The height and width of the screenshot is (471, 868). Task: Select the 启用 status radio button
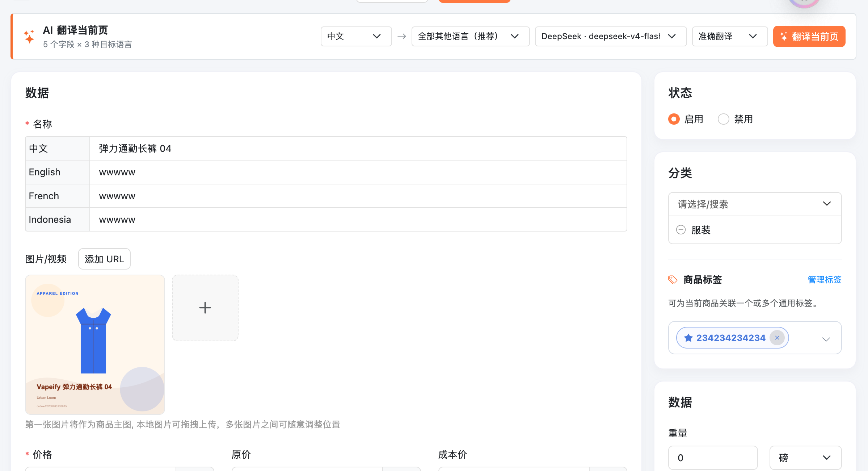pos(674,119)
